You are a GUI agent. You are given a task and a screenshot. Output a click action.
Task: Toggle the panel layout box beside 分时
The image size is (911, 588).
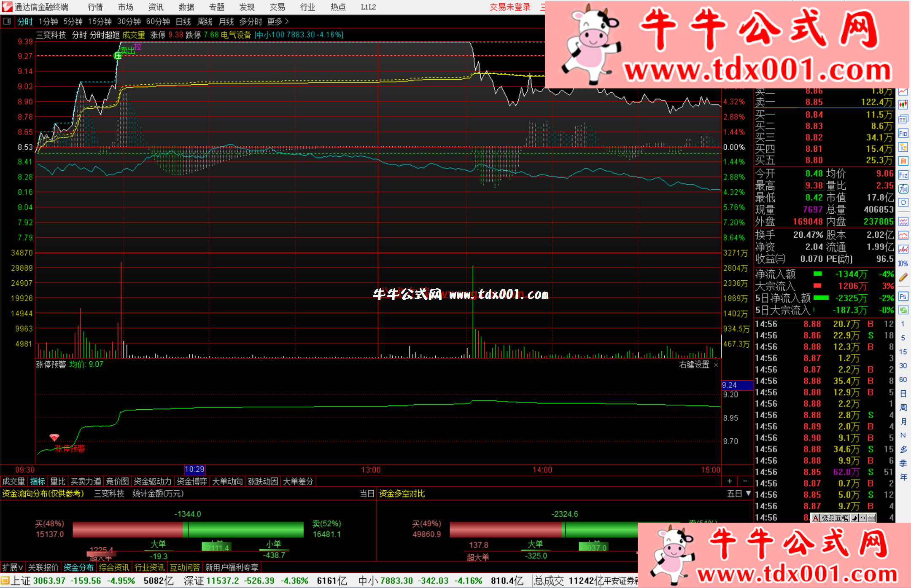pyautogui.click(x=7, y=21)
